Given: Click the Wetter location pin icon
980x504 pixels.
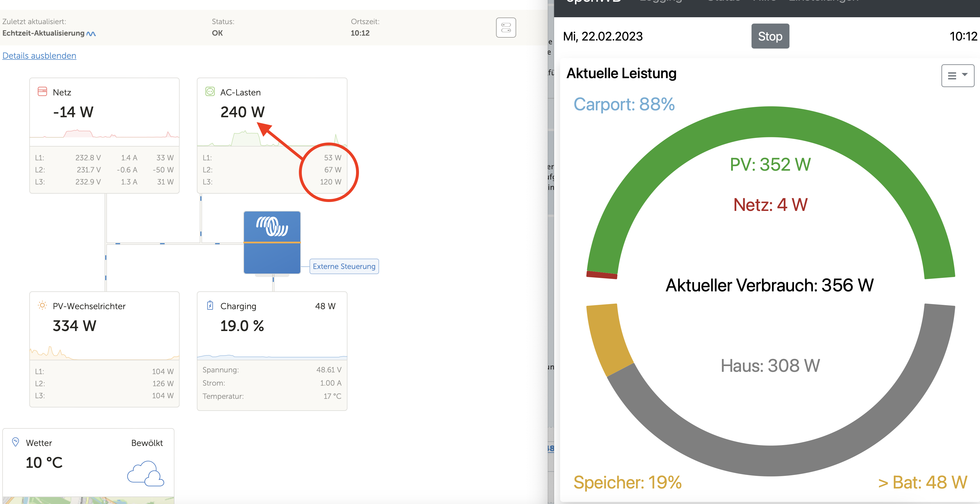Looking at the screenshot, I should (x=16, y=442).
